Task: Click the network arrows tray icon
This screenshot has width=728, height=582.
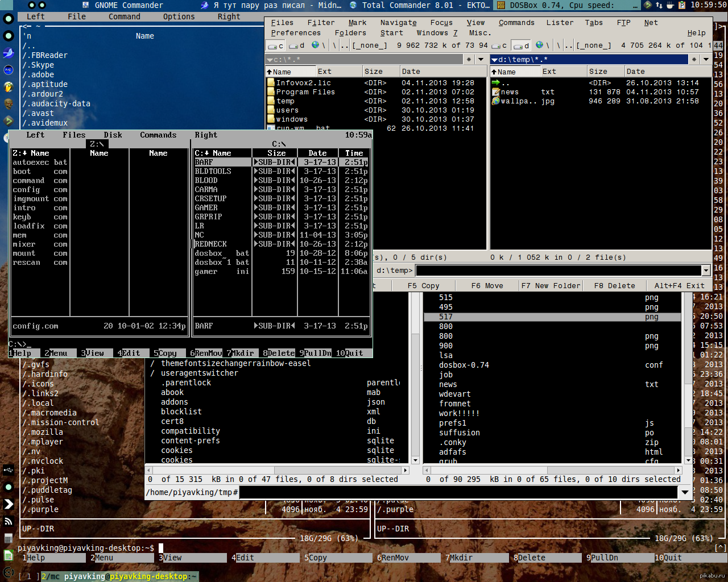Action: [659, 5]
